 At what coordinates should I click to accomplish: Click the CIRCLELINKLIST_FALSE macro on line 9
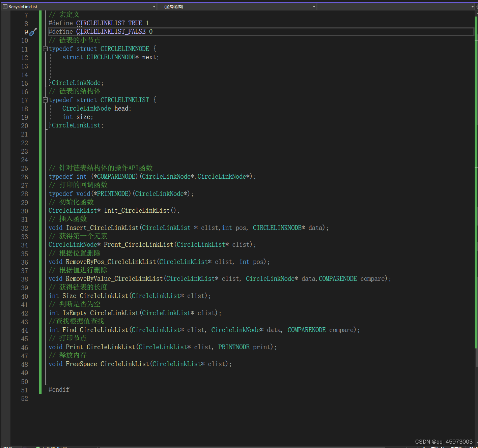(111, 32)
